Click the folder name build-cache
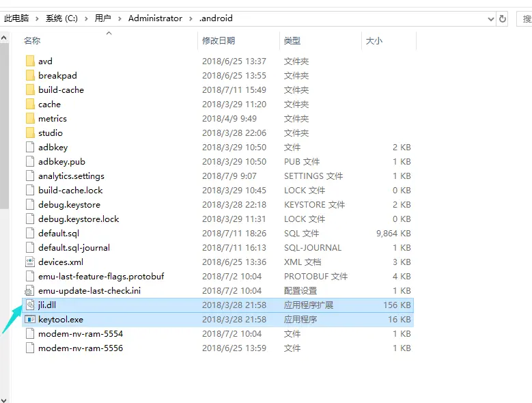Viewport: 532px width, 403px height. (x=61, y=90)
